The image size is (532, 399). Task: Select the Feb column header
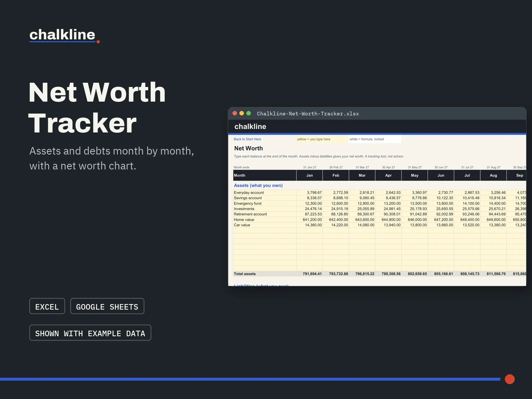(336, 175)
